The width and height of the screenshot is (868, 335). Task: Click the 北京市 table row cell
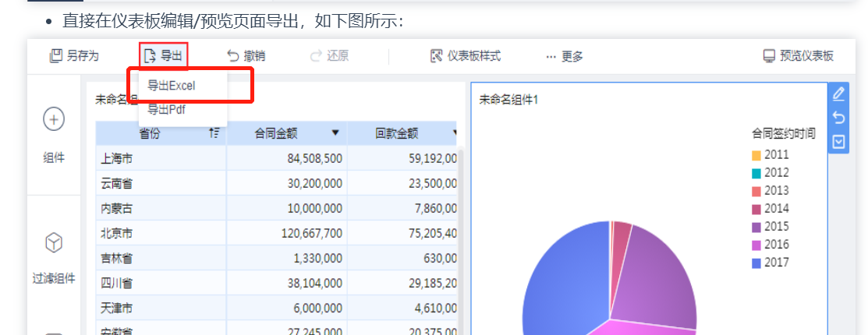click(161, 233)
